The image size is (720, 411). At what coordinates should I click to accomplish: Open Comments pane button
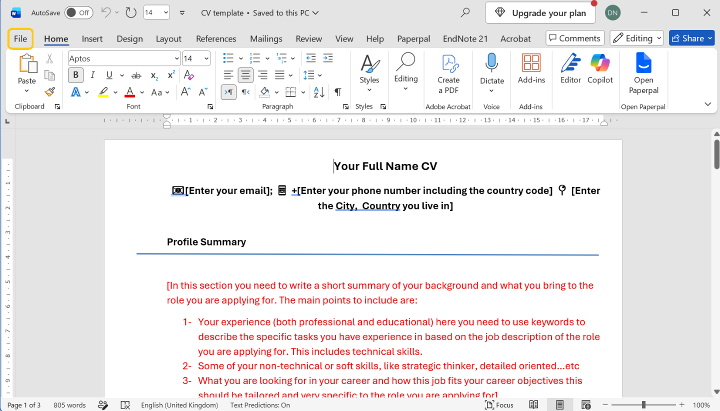(575, 38)
